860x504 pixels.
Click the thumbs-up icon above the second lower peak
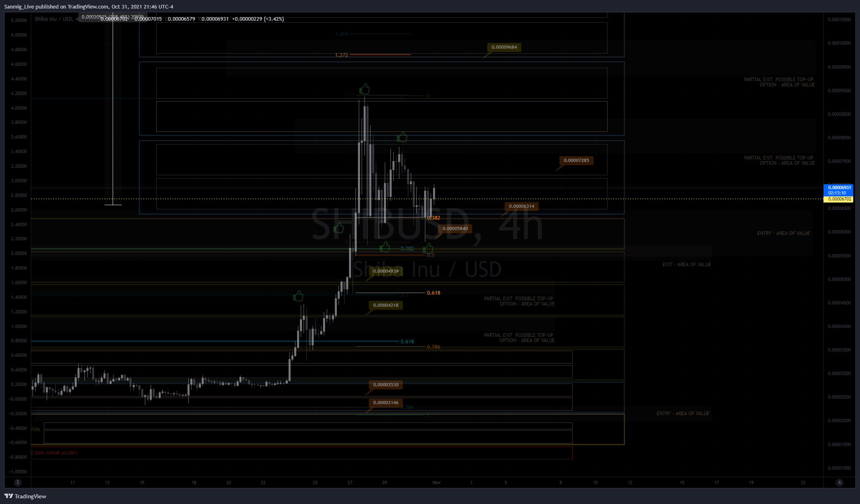(x=402, y=137)
